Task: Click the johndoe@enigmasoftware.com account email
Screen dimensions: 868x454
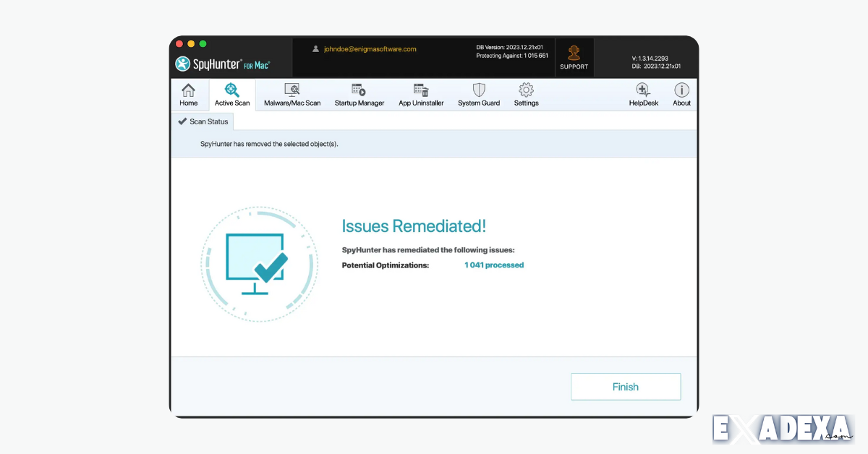Action: pos(370,49)
